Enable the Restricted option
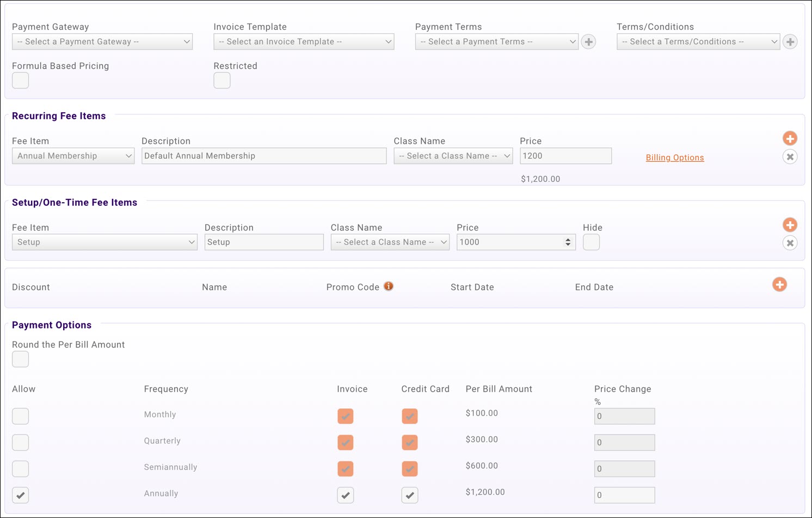Viewport: 812px width, 518px height. click(222, 80)
